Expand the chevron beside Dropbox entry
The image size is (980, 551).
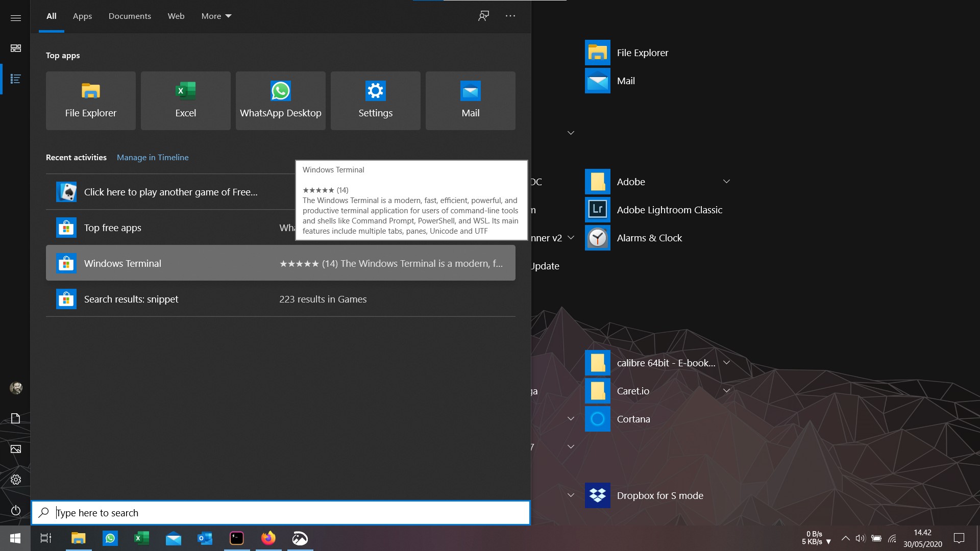pos(571,495)
